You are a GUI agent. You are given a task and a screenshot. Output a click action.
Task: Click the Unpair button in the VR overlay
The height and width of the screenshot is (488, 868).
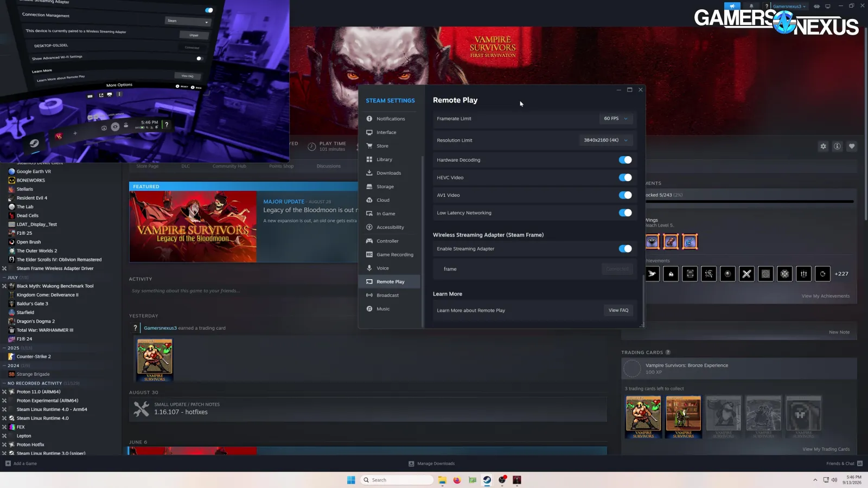click(x=194, y=35)
